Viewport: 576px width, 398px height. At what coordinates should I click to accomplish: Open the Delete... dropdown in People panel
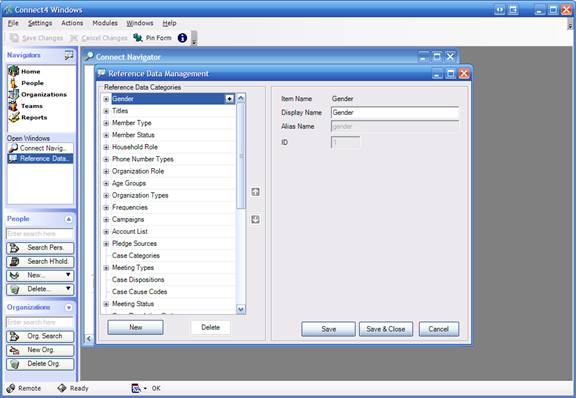point(40,289)
